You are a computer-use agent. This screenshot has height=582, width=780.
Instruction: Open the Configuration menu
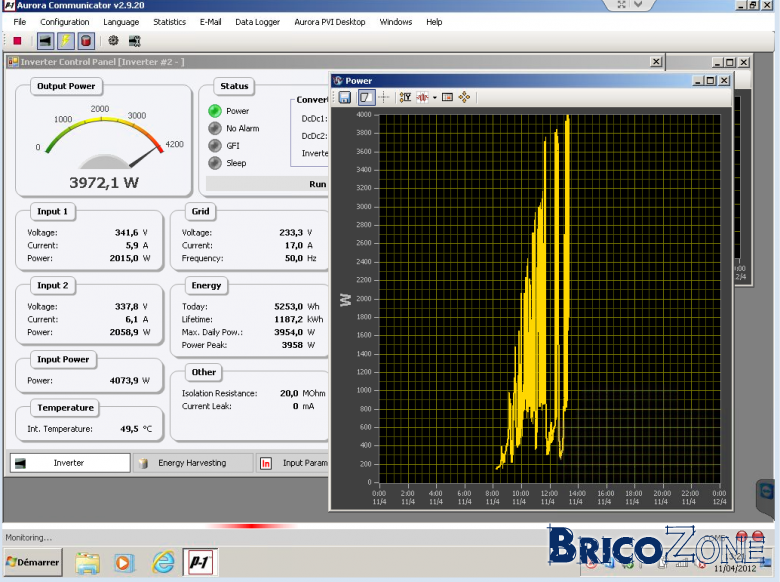[65, 22]
